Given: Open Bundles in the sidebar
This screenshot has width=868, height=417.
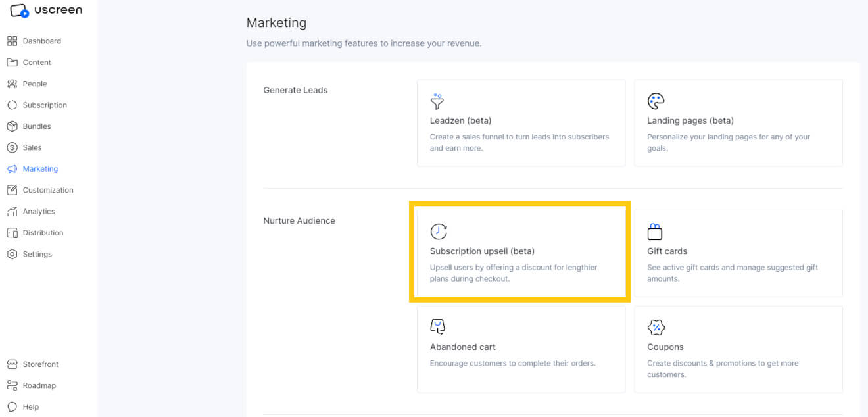Looking at the screenshot, I should tap(37, 126).
